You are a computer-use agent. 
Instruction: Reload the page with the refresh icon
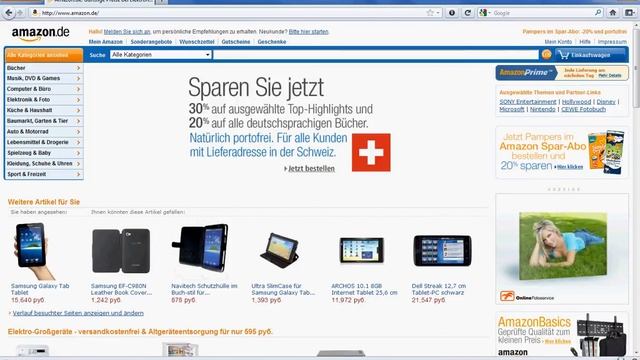[x=468, y=13]
